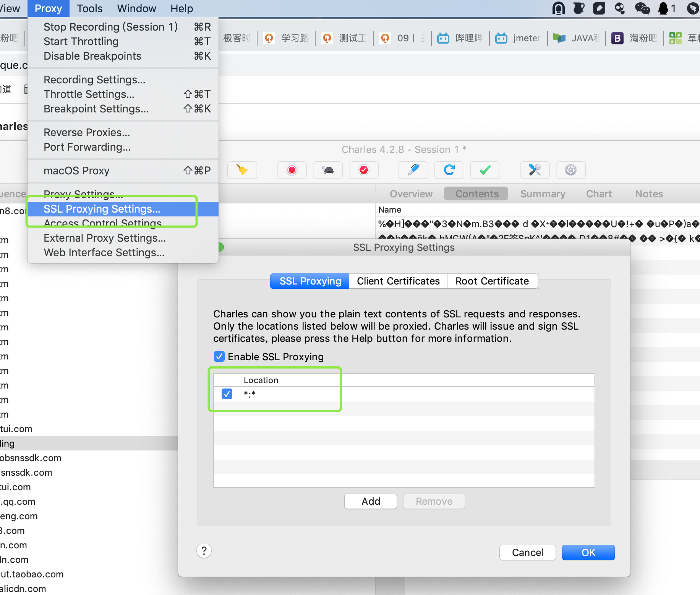Screen dimensions: 700x595
Task: Click the Remove button
Action: pyautogui.click(x=434, y=501)
